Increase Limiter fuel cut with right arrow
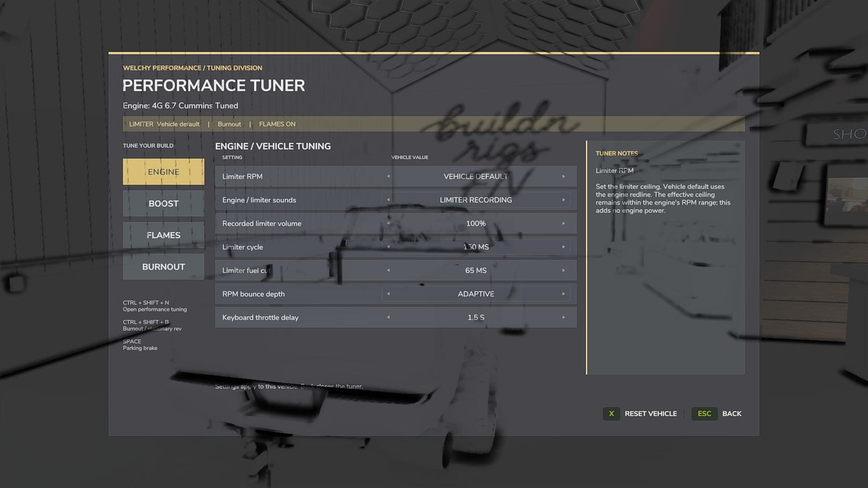868x488 pixels. point(563,270)
